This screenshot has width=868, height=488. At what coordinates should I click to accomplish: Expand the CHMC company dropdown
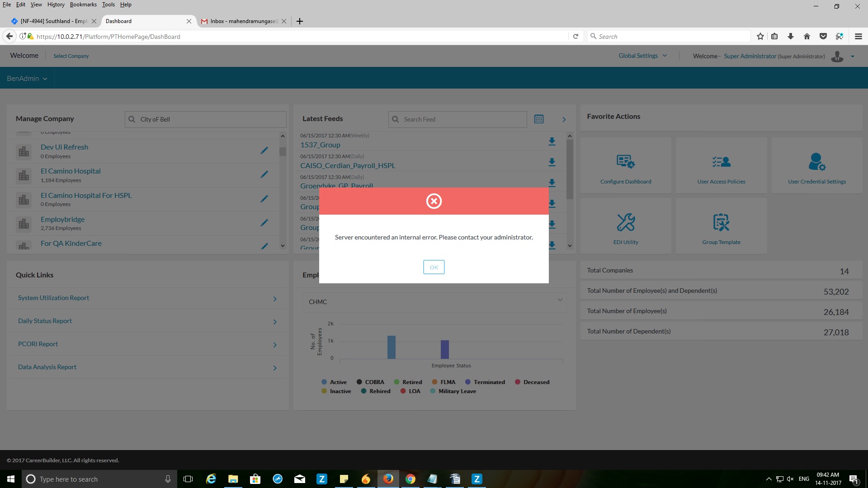pyautogui.click(x=434, y=302)
